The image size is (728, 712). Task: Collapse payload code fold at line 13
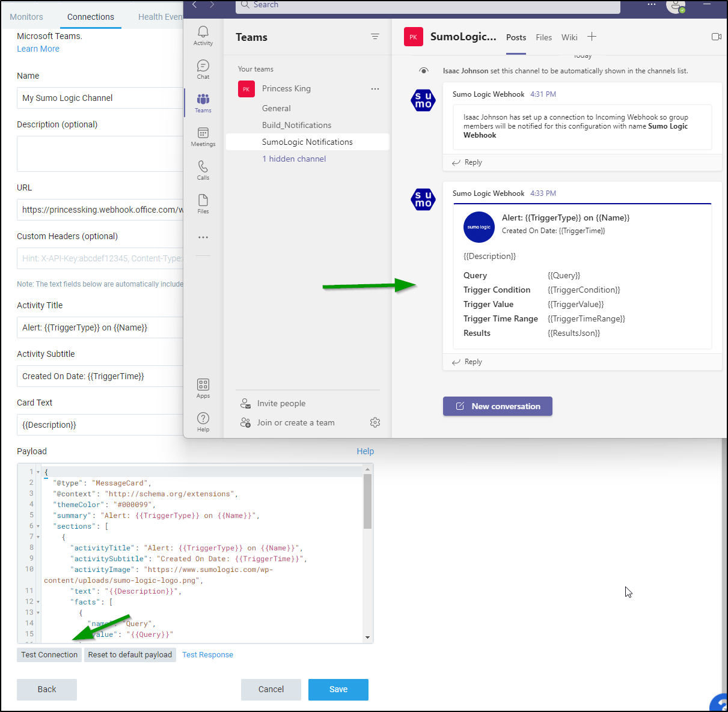pos(38,613)
